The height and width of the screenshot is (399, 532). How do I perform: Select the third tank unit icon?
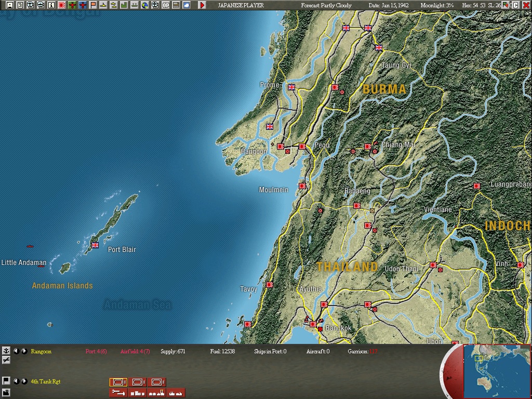pyautogui.click(x=157, y=382)
